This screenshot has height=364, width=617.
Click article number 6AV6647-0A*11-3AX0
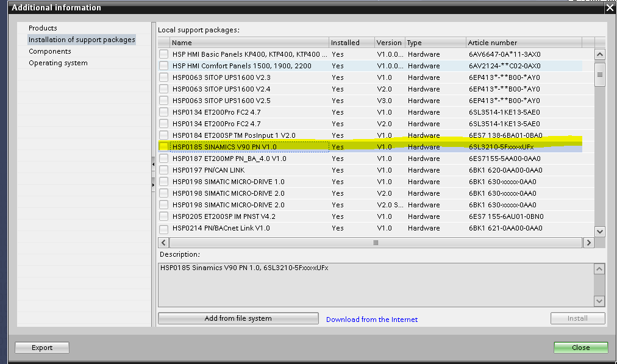tap(504, 54)
